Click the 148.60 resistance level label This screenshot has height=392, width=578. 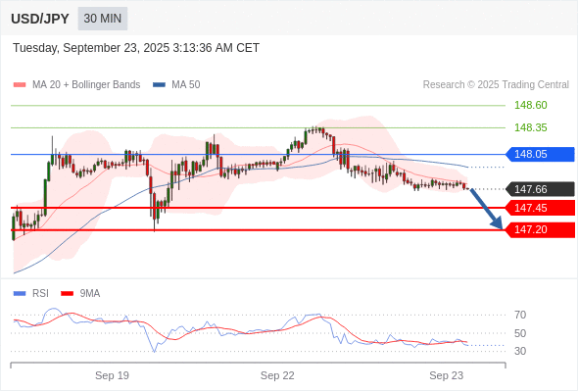click(531, 106)
